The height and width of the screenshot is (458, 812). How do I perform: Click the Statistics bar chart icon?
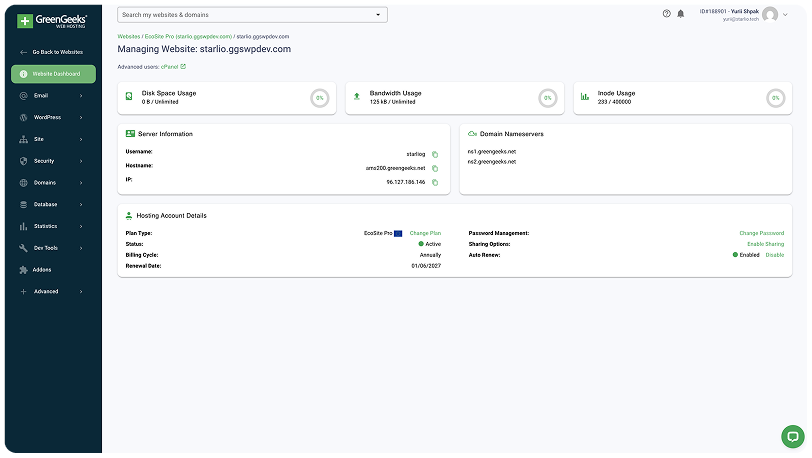click(x=23, y=226)
